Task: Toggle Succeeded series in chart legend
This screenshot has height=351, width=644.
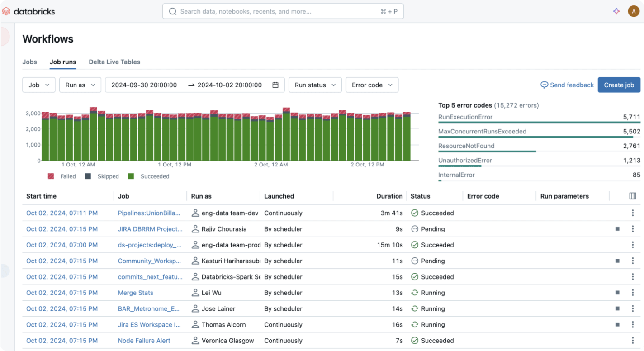Action: click(x=149, y=176)
